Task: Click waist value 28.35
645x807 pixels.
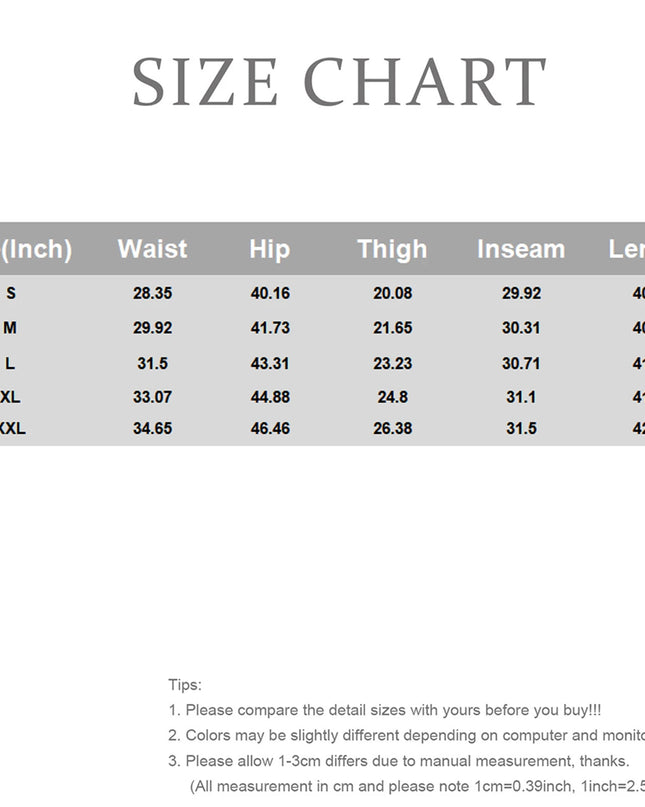Action: pos(152,293)
